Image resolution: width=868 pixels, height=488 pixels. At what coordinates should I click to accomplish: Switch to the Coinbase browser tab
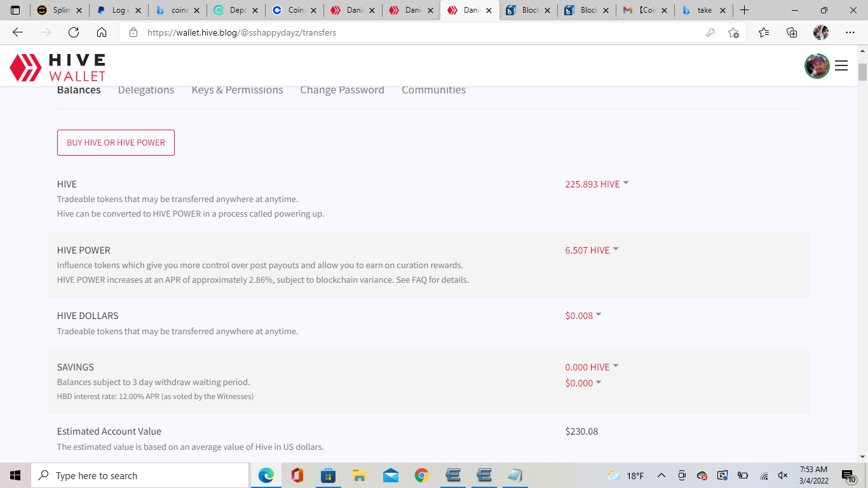pyautogui.click(x=293, y=10)
